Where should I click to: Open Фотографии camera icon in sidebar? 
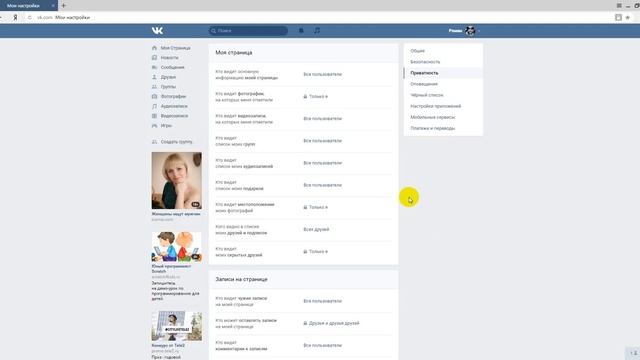click(154, 96)
